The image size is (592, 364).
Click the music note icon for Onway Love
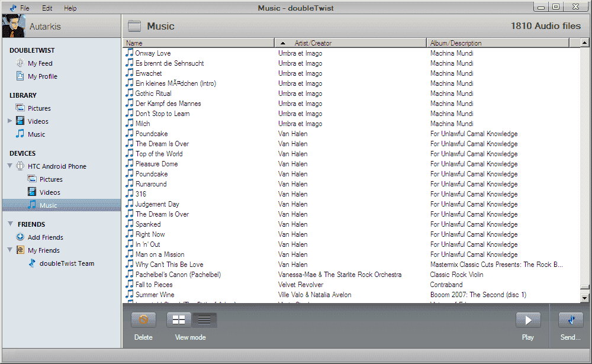[x=130, y=53]
